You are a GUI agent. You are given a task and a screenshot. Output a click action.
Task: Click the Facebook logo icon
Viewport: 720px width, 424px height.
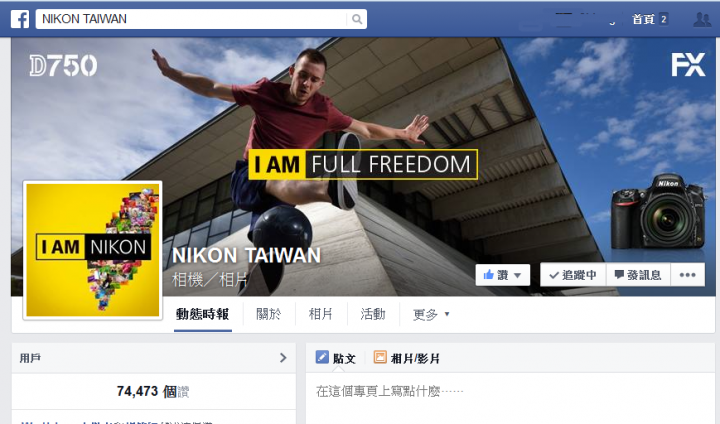(x=20, y=19)
